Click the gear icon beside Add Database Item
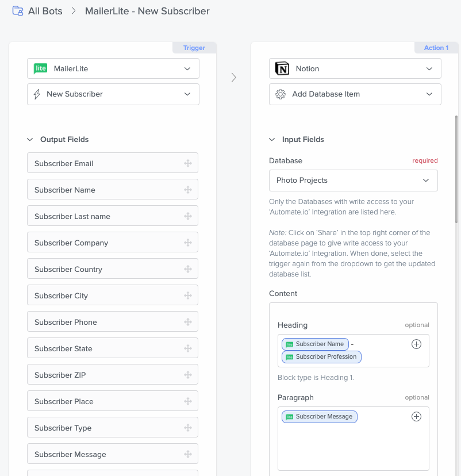Image resolution: width=461 pixels, height=476 pixels. pyautogui.click(x=281, y=94)
